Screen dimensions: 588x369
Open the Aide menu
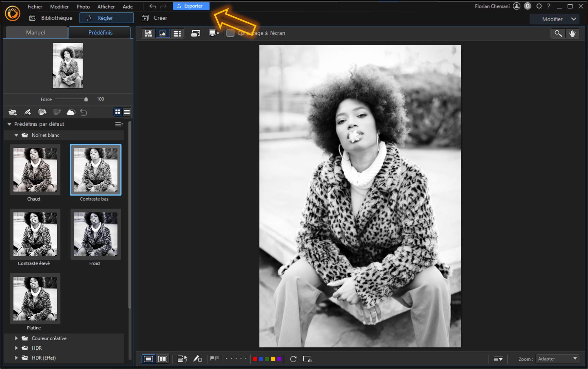(128, 7)
